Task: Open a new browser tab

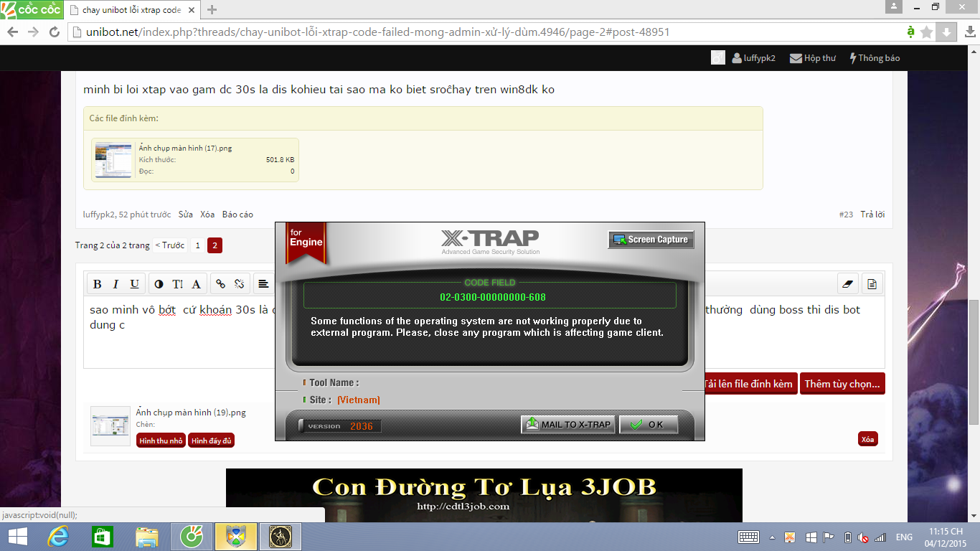Action: click(212, 10)
